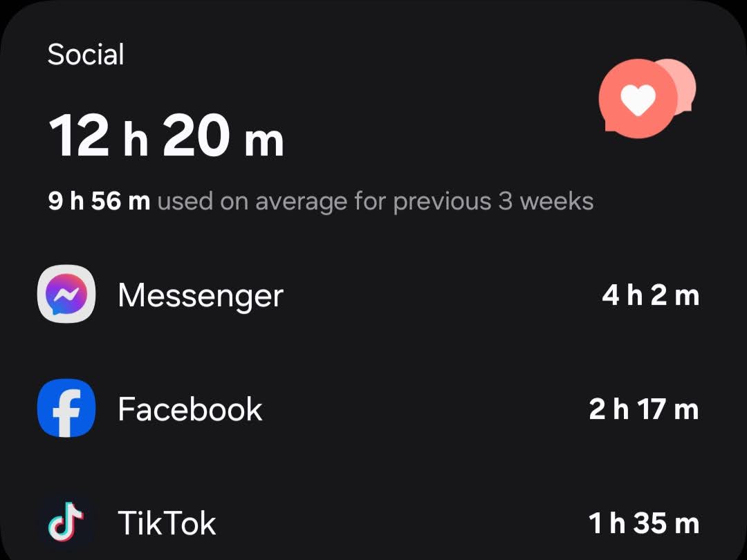Screen dimensions: 747x560
Task: Click the lightning bolt in Messenger logo
Action: (x=66, y=296)
